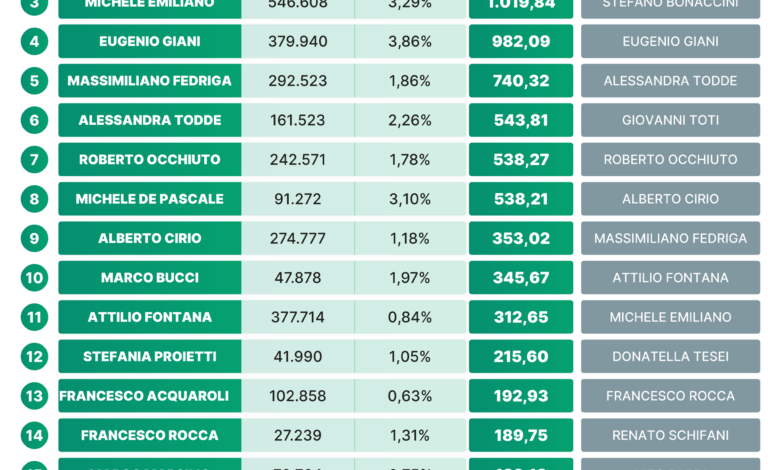This screenshot has width=780, height=470.
Task: Click the rank 4 circle badge
Action: (x=34, y=41)
